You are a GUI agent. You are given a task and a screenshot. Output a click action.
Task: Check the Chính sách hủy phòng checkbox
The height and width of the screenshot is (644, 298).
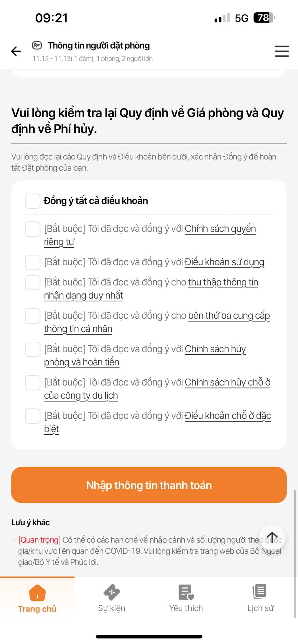33,349
